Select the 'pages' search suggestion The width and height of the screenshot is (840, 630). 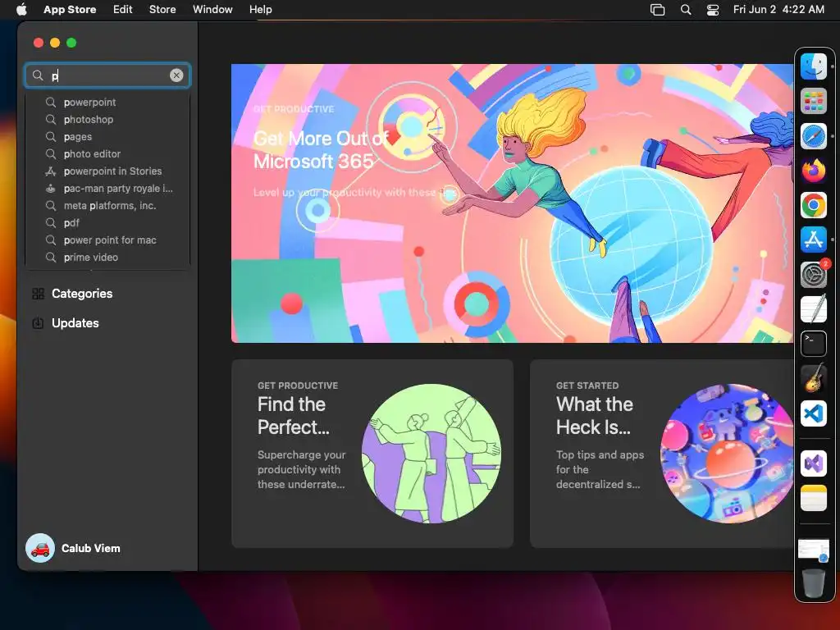(x=107, y=137)
